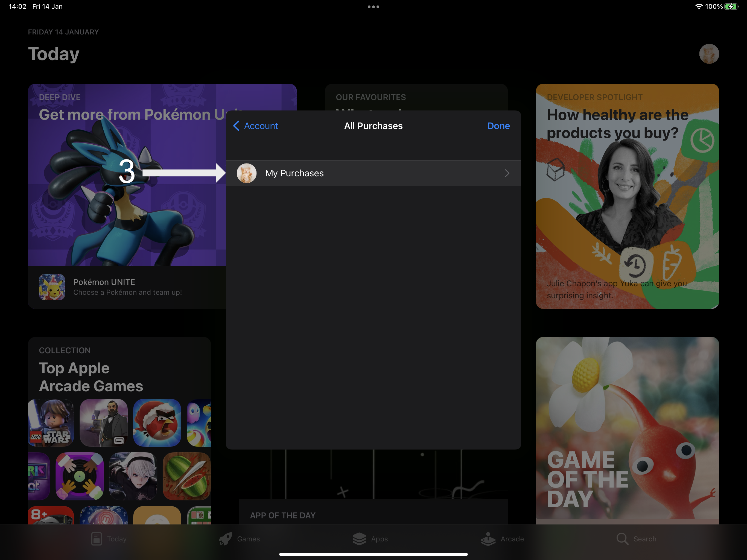This screenshot has height=560, width=747.
Task: Go back to Account
Action: point(256,126)
